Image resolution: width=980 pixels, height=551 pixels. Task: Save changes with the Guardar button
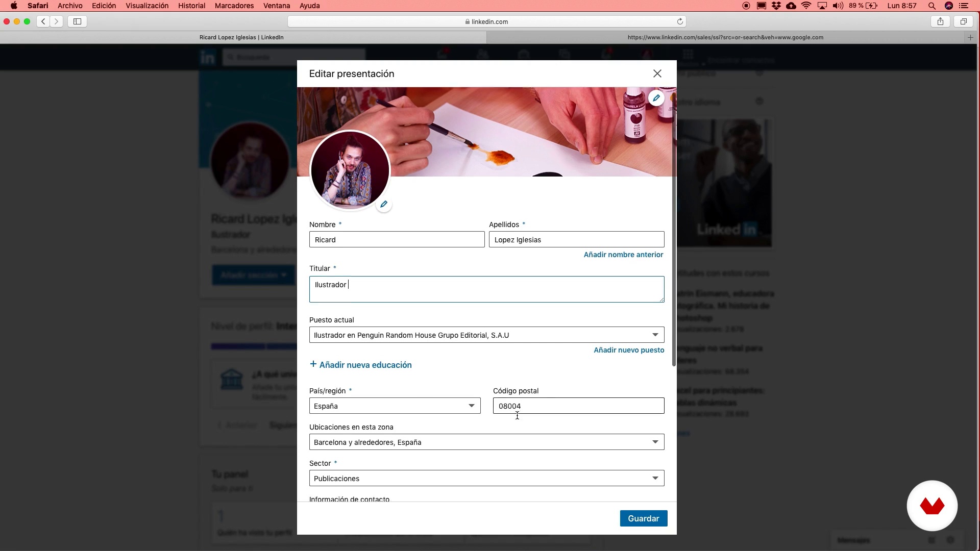pos(643,518)
